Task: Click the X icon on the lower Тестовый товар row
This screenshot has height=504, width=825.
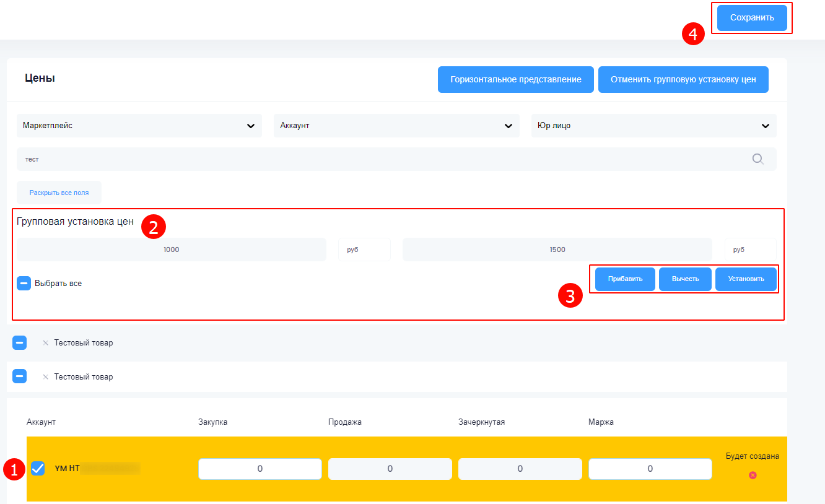Action: [45, 377]
